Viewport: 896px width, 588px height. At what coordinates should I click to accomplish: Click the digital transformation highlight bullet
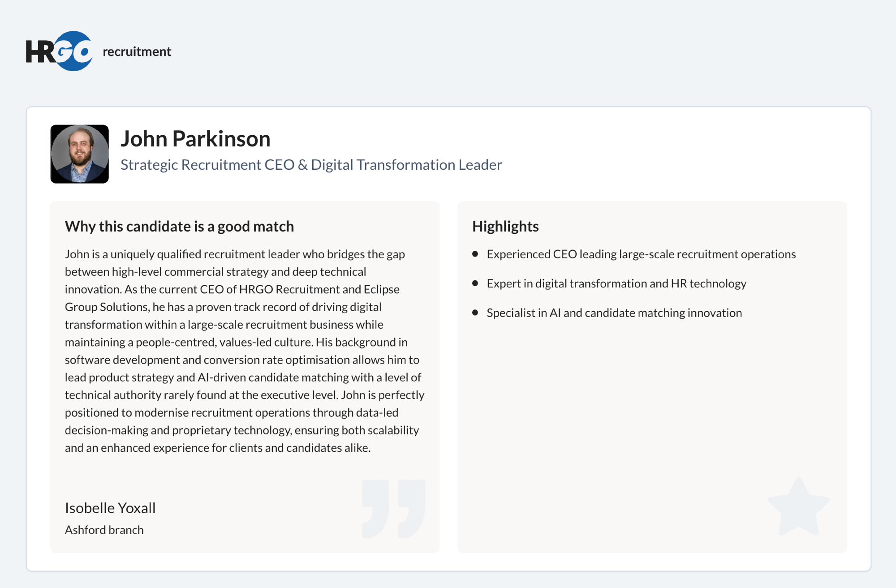616,283
